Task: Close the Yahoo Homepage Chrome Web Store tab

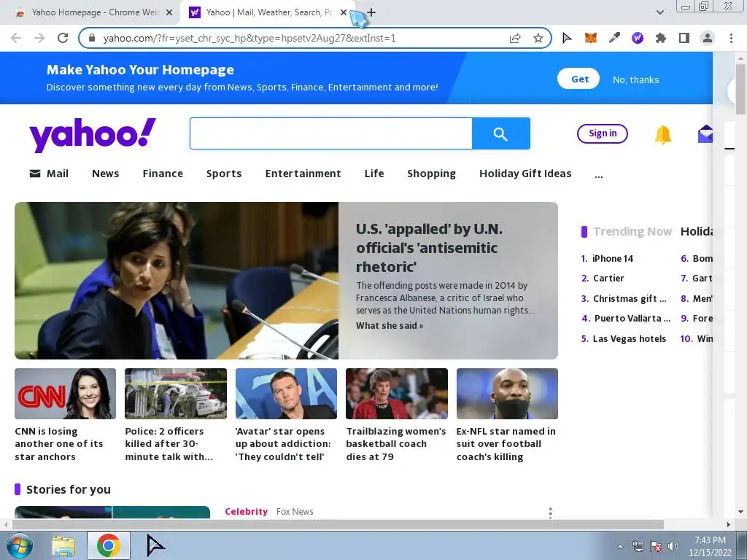Action: [x=169, y=12]
